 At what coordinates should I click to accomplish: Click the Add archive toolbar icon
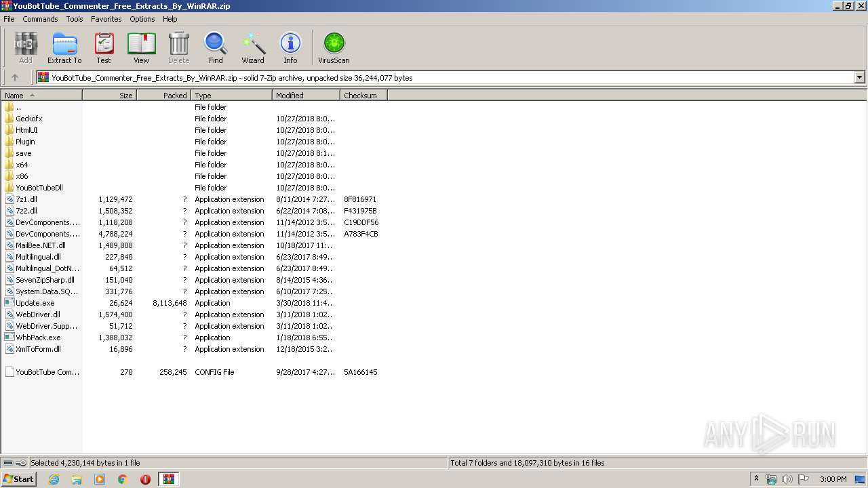pos(26,48)
